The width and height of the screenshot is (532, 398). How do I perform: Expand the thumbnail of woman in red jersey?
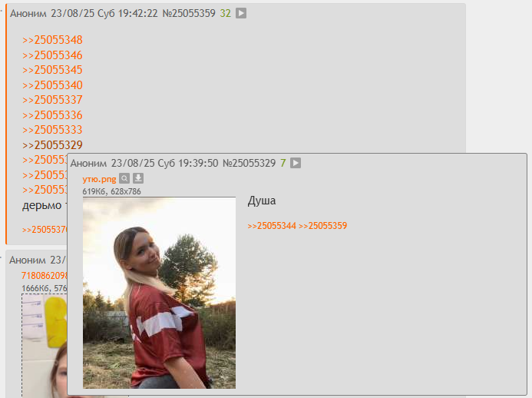(159, 293)
